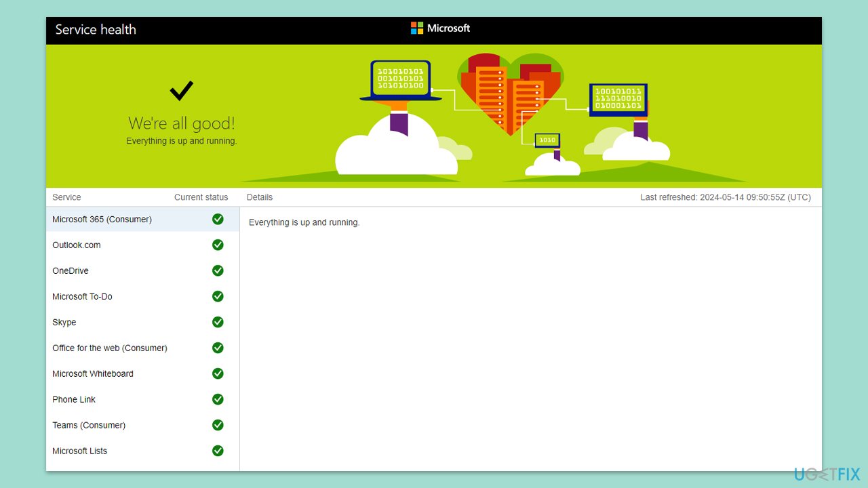Click the Current status column header
This screenshot has width=868, height=488.
[x=201, y=197]
